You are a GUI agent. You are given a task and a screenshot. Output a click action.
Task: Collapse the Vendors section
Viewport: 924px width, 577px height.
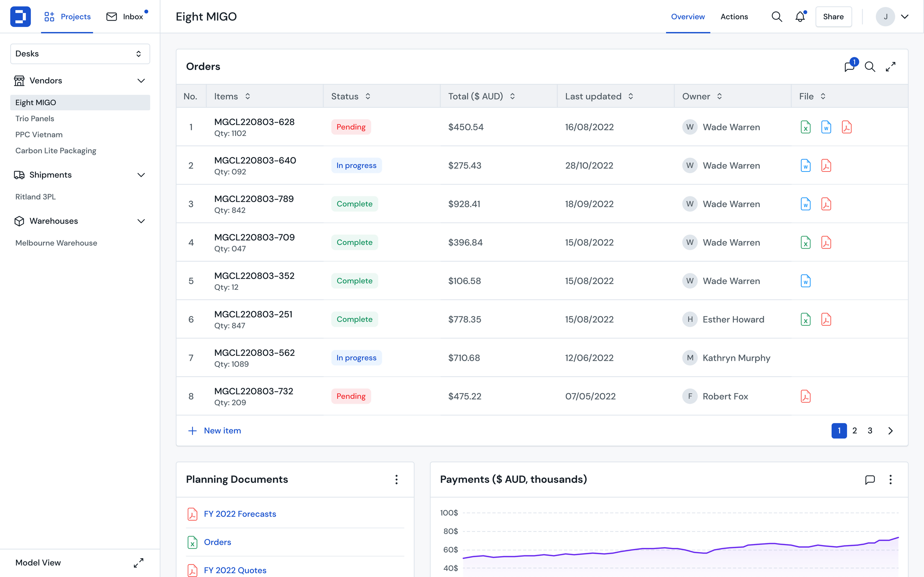141,81
